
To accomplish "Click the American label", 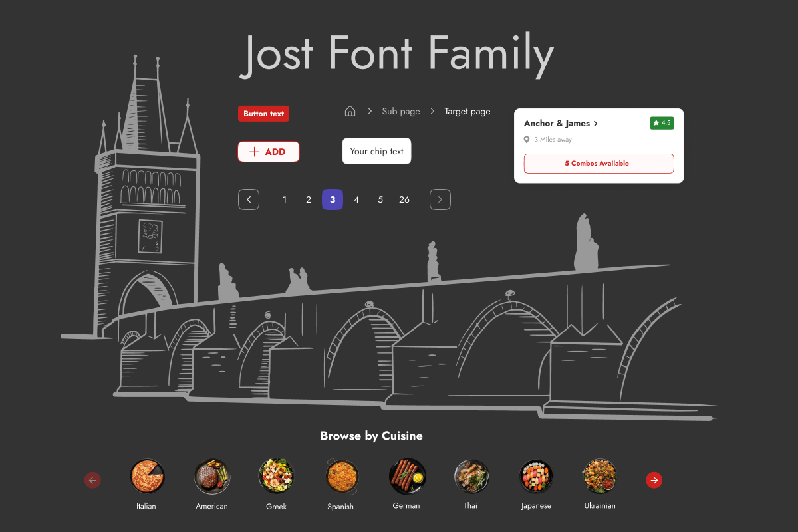I will 211,506.
